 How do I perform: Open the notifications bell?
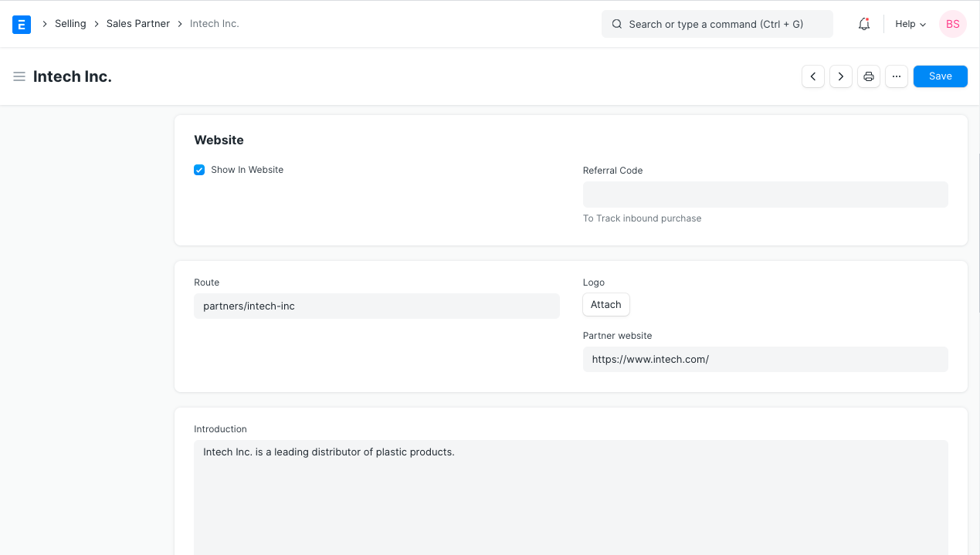pyautogui.click(x=864, y=24)
